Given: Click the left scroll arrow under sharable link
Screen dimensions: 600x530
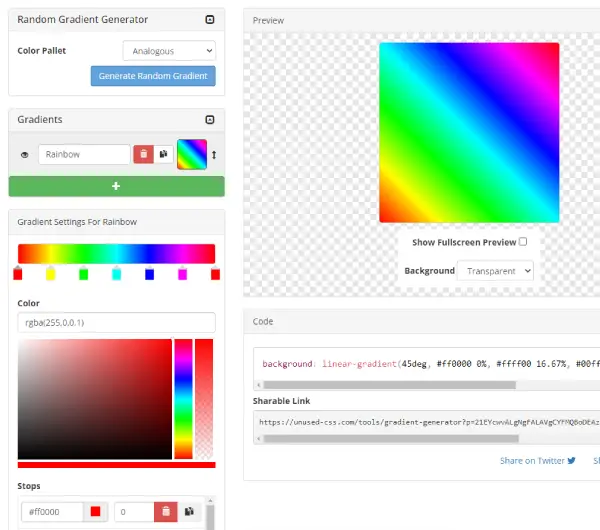Looking at the screenshot, I should (x=259, y=439).
